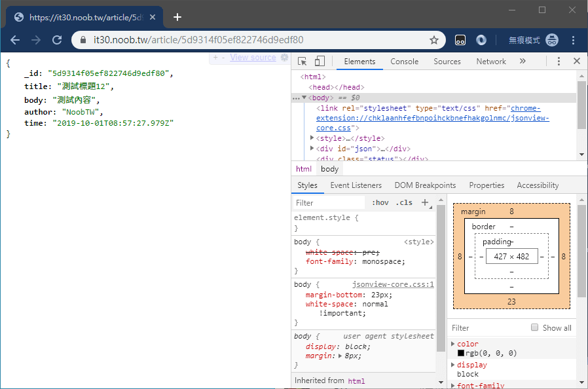View site info via the lock icon

point(83,40)
